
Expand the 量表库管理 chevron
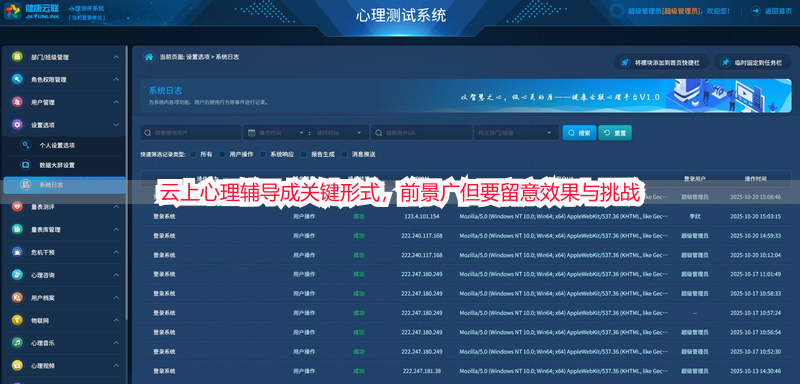coord(116,229)
